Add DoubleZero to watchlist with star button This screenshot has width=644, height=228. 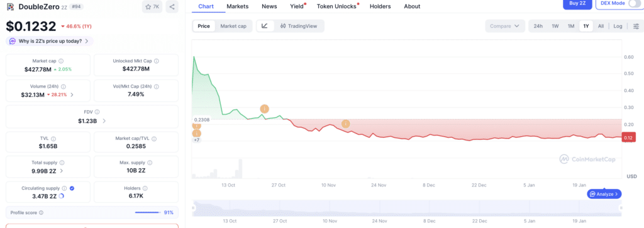click(x=152, y=6)
